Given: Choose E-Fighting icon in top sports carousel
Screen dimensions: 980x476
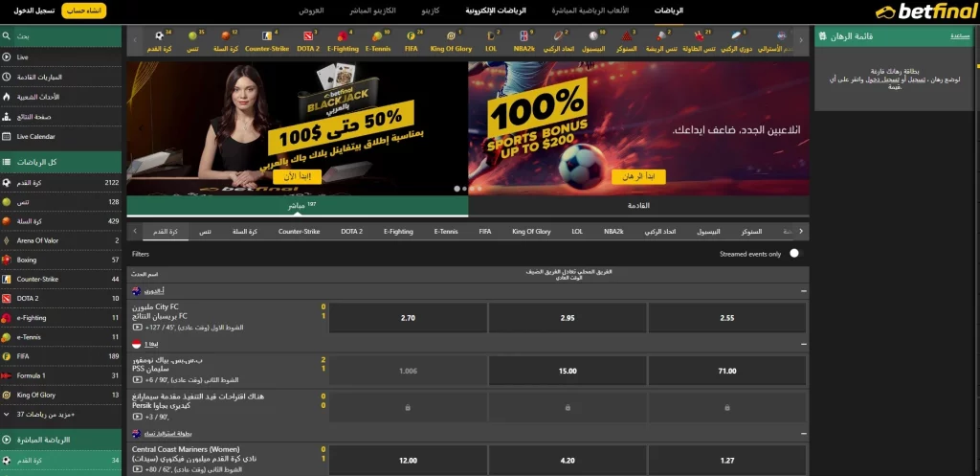Looking at the screenshot, I should (x=343, y=36).
